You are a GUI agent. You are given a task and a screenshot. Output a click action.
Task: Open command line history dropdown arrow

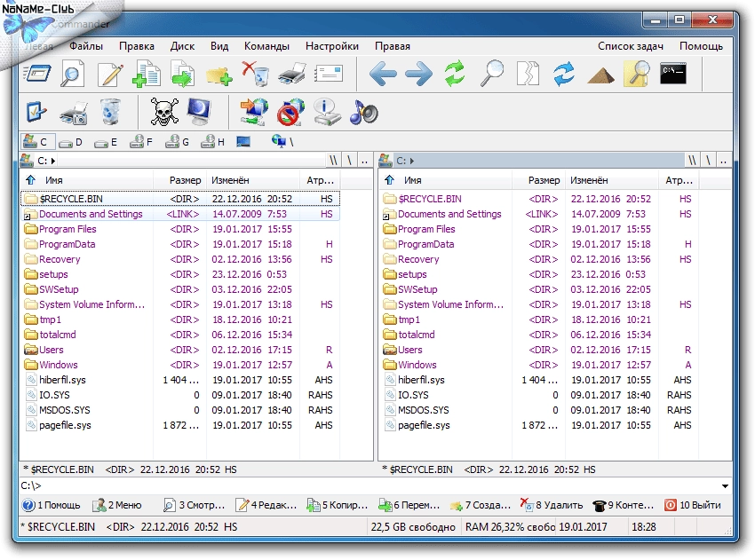tap(725, 486)
